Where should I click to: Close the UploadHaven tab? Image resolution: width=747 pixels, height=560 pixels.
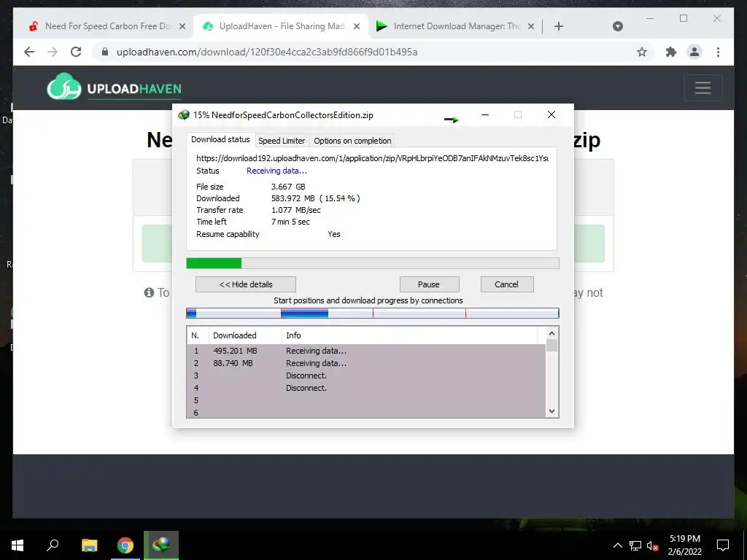click(x=356, y=26)
